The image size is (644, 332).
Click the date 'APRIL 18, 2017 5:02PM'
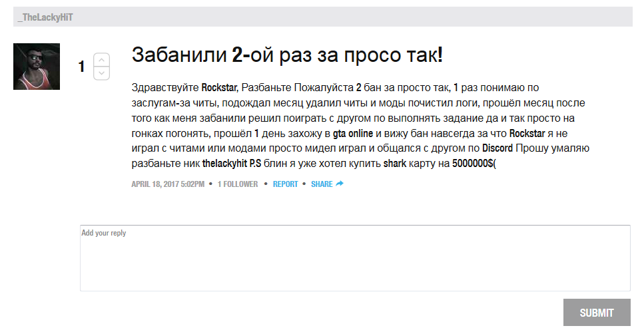(x=168, y=184)
